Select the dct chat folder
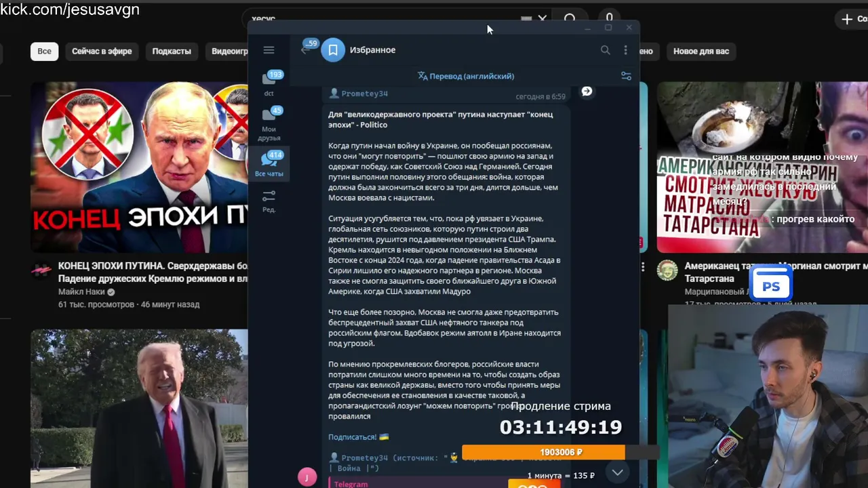The width and height of the screenshot is (868, 488). [269, 83]
